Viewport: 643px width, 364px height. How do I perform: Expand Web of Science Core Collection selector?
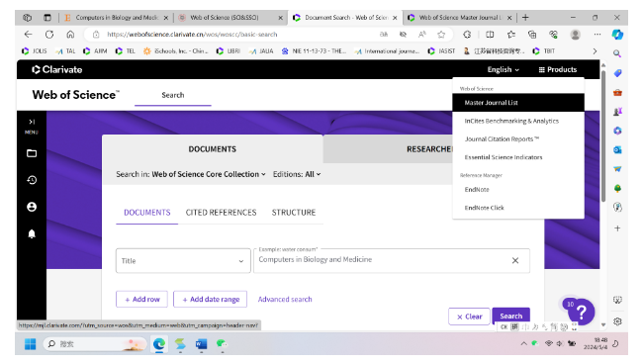click(x=209, y=174)
